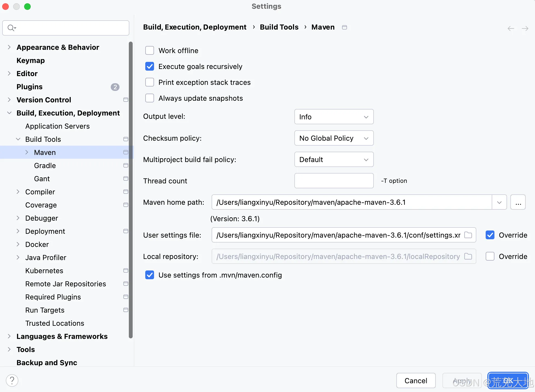This screenshot has height=392, width=535.
Task: Open the Plugins settings page
Action: pos(30,87)
